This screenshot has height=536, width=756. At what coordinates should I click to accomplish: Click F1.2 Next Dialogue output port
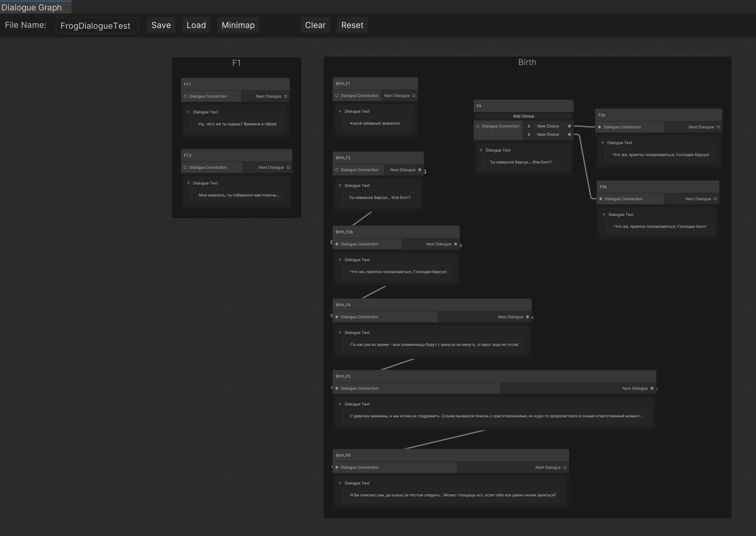pyautogui.click(x=288, y=168)
